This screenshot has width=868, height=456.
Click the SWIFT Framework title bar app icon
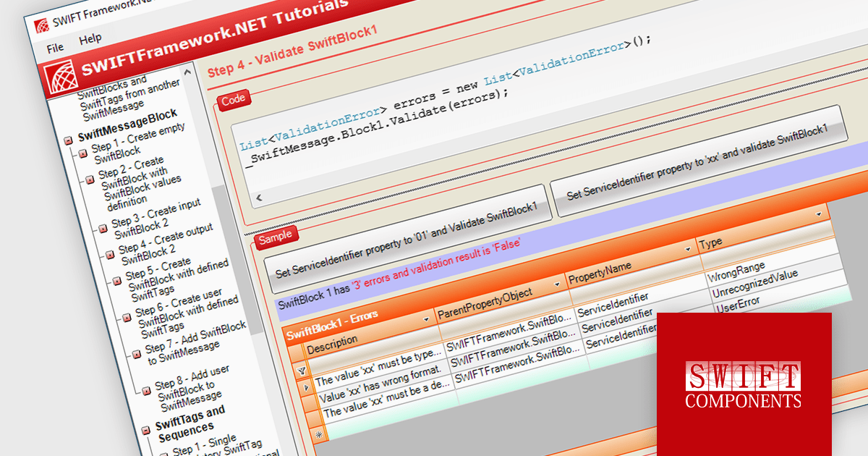tap(42, 22)
